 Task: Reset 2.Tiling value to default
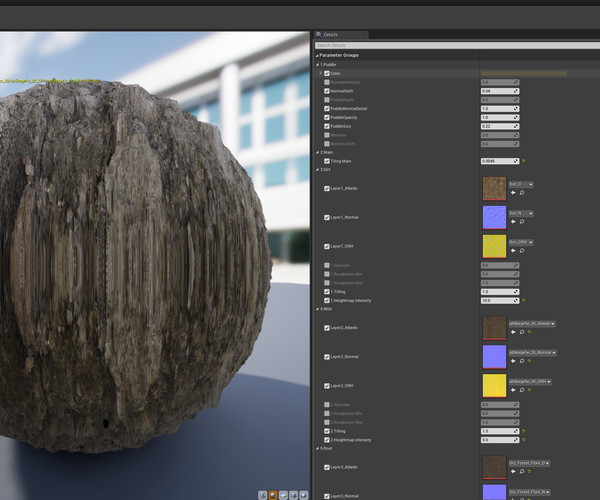point(523,431)
